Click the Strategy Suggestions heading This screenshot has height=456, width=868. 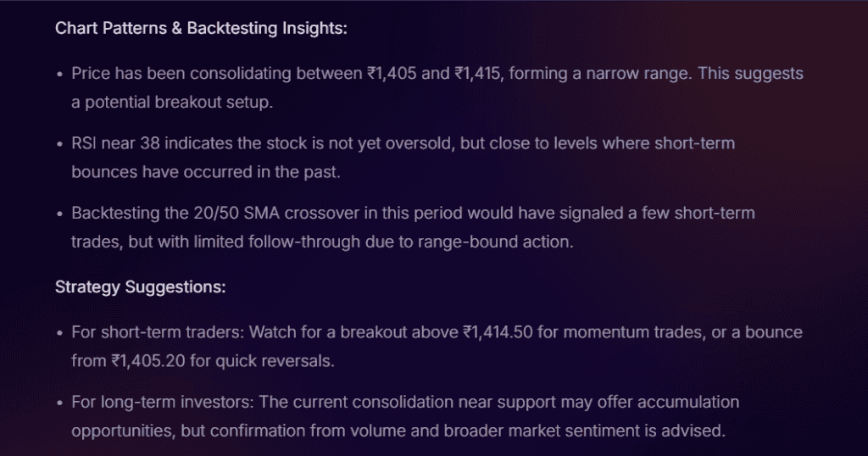click(141, 287)
